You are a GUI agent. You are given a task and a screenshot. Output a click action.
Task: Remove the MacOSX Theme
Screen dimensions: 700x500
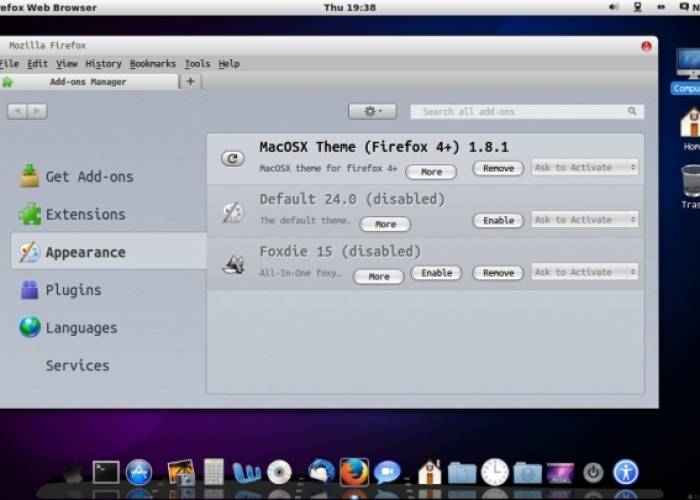(498, 168)
